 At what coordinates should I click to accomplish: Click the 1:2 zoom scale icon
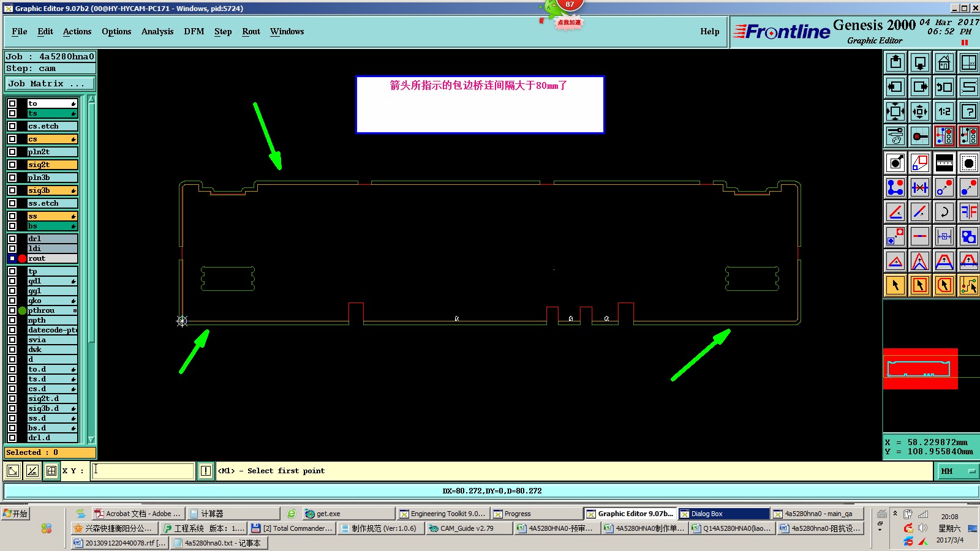pos(944,111)
